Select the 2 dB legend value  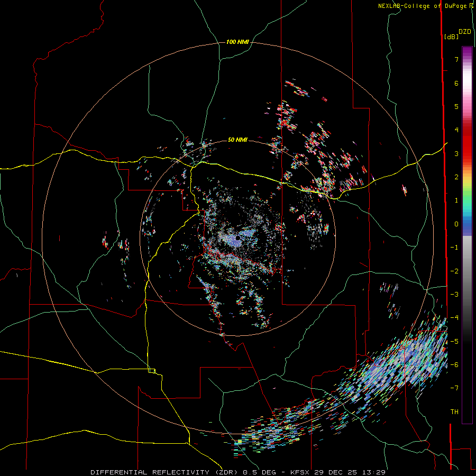coord(456,177)
